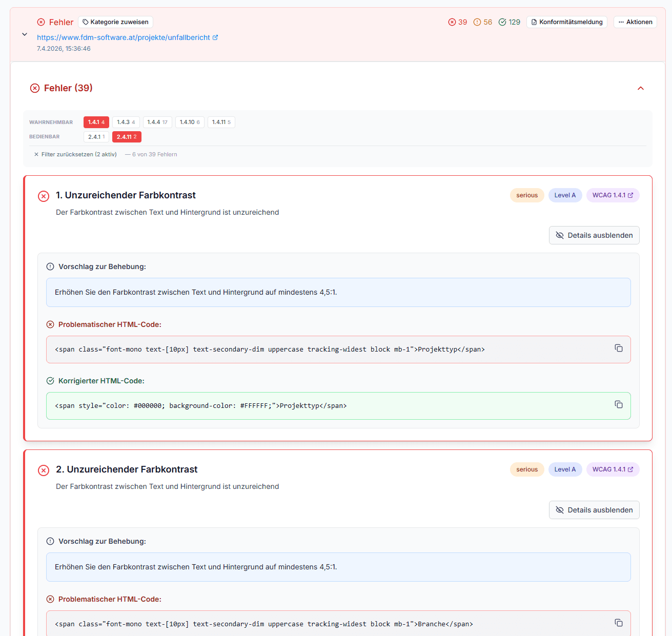Image resolution: width=672 pixels, height=636 pixels.
Task: Open the Aktionen dropdown menu
Action: (635, 22)
